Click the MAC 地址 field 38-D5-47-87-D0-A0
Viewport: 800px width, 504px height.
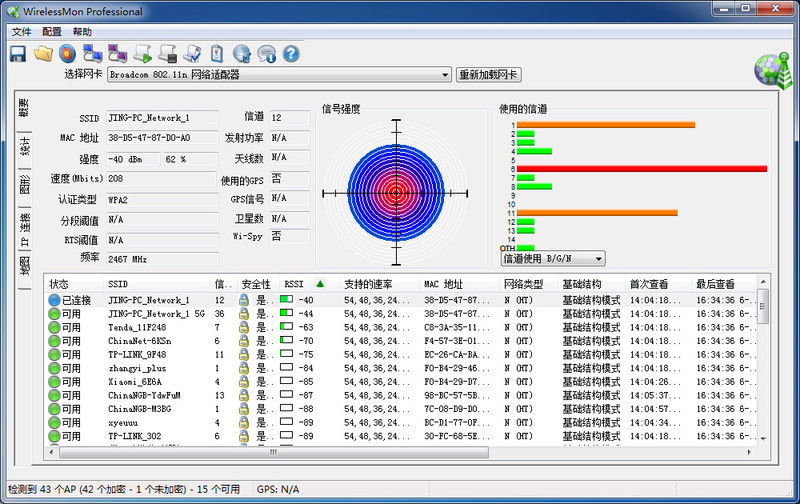coord(162,138)
